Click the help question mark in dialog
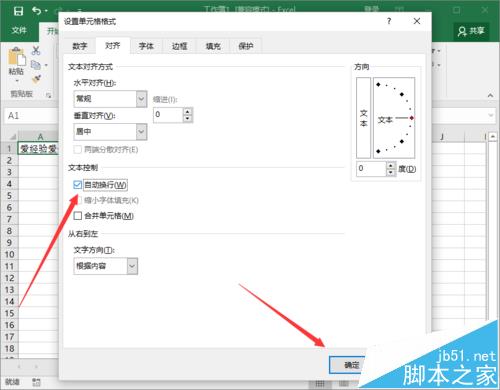The image size is (500, 390). (x=389, y=21)
